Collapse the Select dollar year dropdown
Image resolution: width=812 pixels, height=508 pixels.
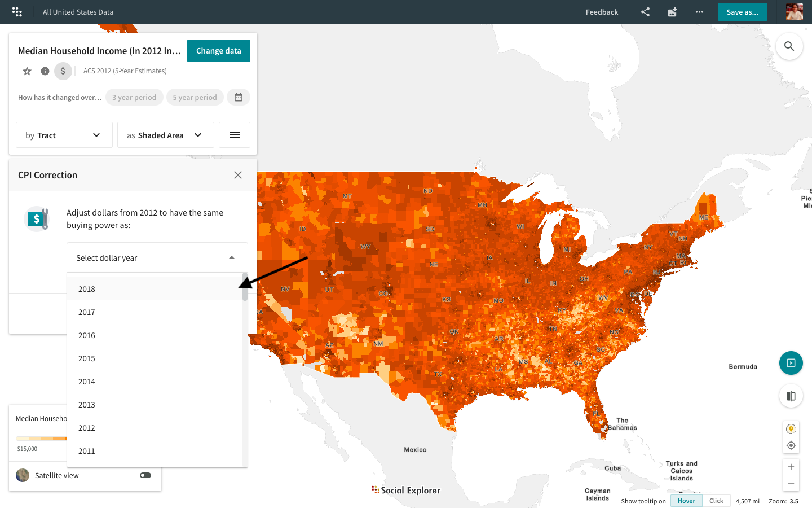pyautogui.click(x=231, y=258)
